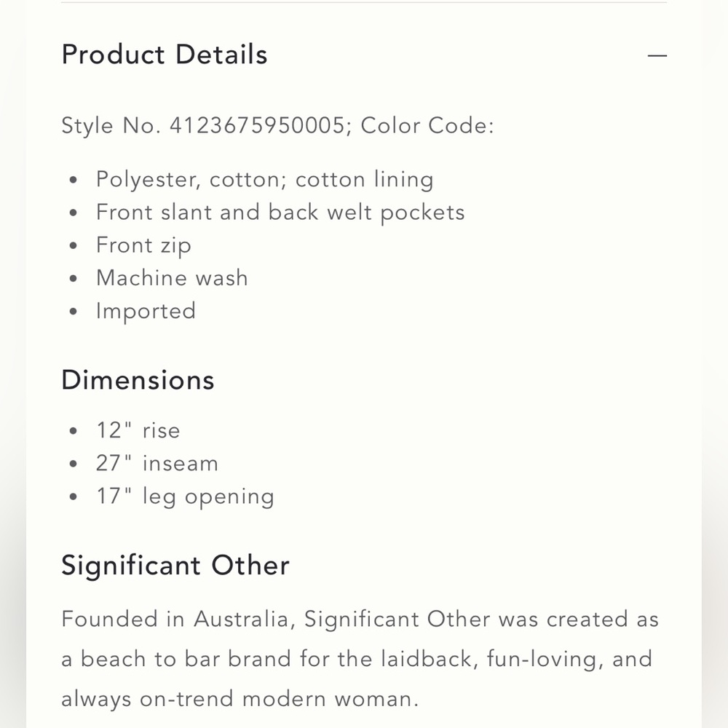Viewport: 728px width, 728px height.
Task: Click the Color Code label
Action: 427,126
